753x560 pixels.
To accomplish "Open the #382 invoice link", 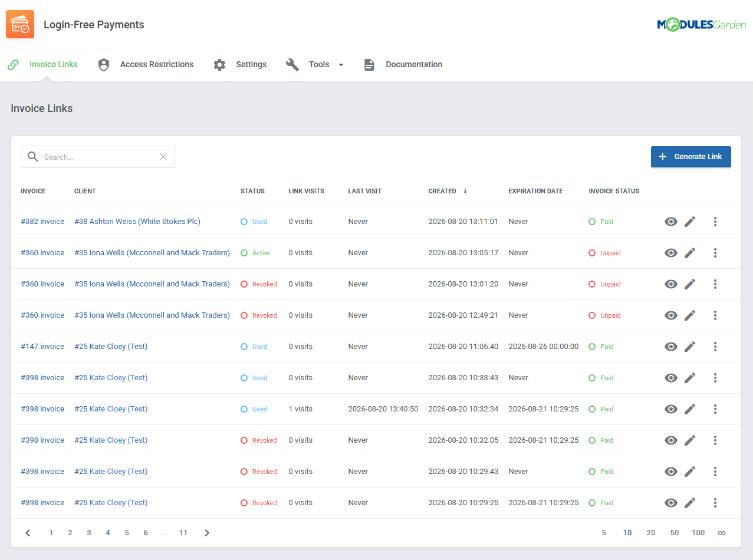I will click(42, 222).
